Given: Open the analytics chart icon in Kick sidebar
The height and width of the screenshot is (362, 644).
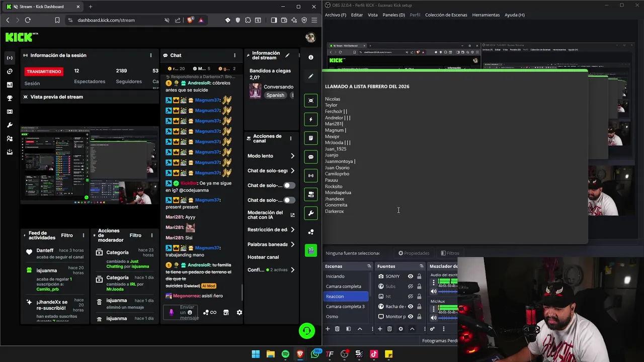Looking at the screenshot, I should [x=10, y=85].
